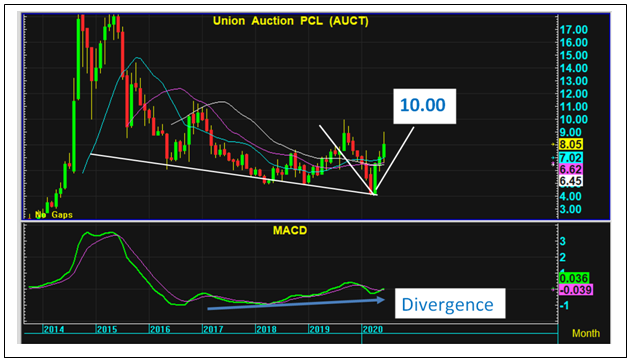Click the 16.00 price axis level
Image resolution: width=634 pixels, height=364 pixels.
click(x=574, y=42)
